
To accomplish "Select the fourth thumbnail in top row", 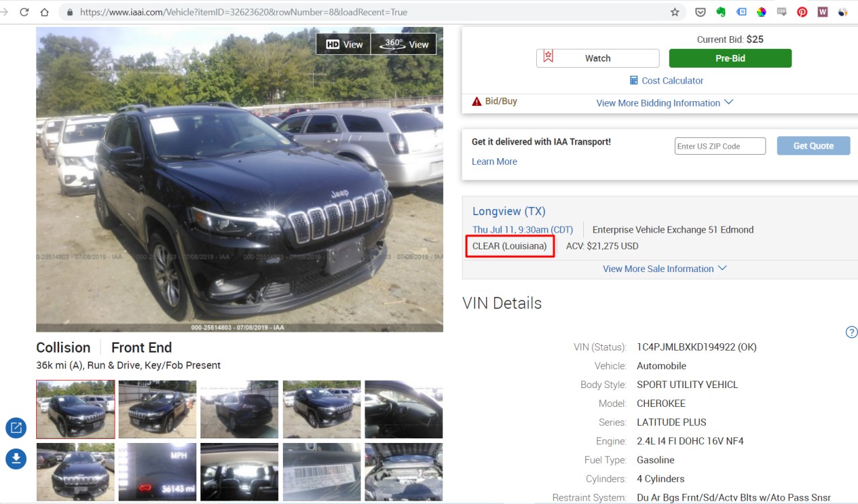I will coord(322,409).
